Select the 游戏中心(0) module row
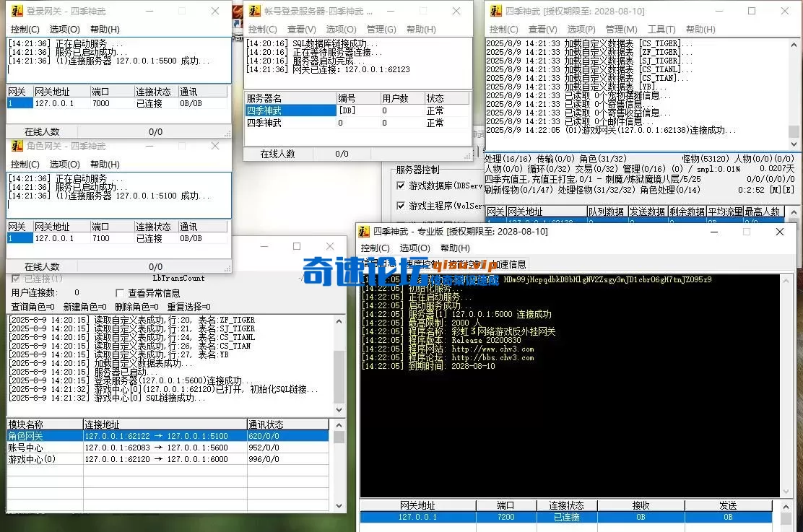The width and height of the screenshot is (803, 532). 168,459
